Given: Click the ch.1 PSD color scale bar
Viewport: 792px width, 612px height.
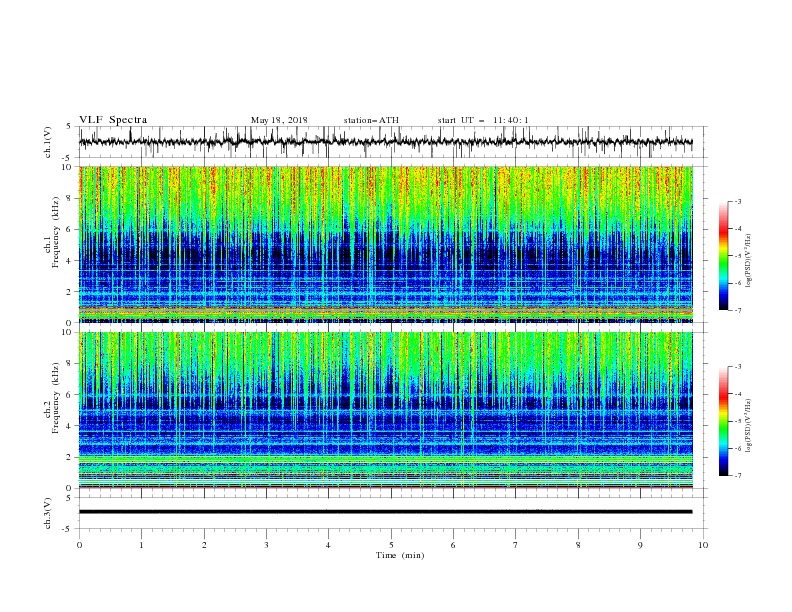Looking at the screenshot, I should click(x=723, y=255).
